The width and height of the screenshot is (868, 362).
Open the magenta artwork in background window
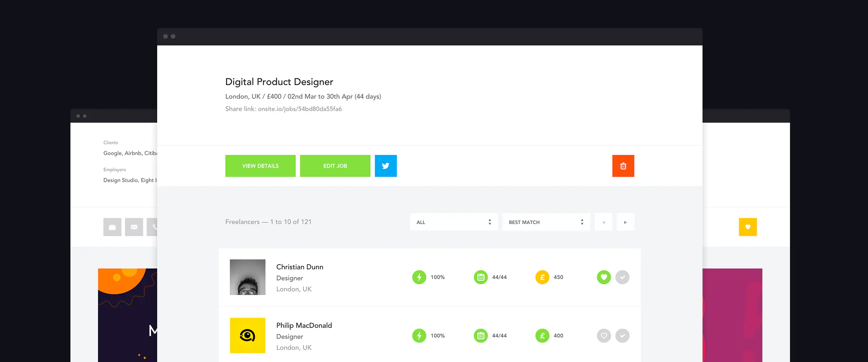point(732,315)
